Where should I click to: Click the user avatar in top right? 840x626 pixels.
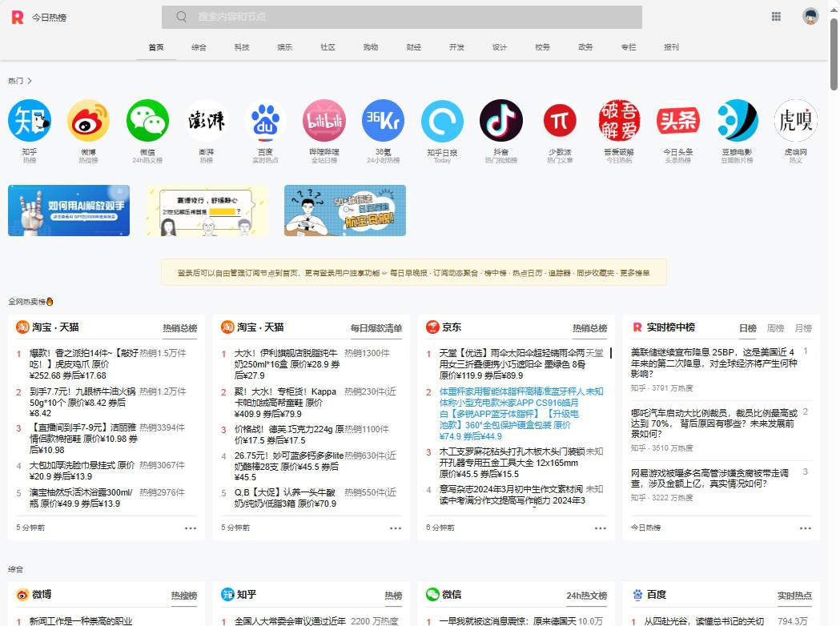pyautogui.click(x=810, y=17)
